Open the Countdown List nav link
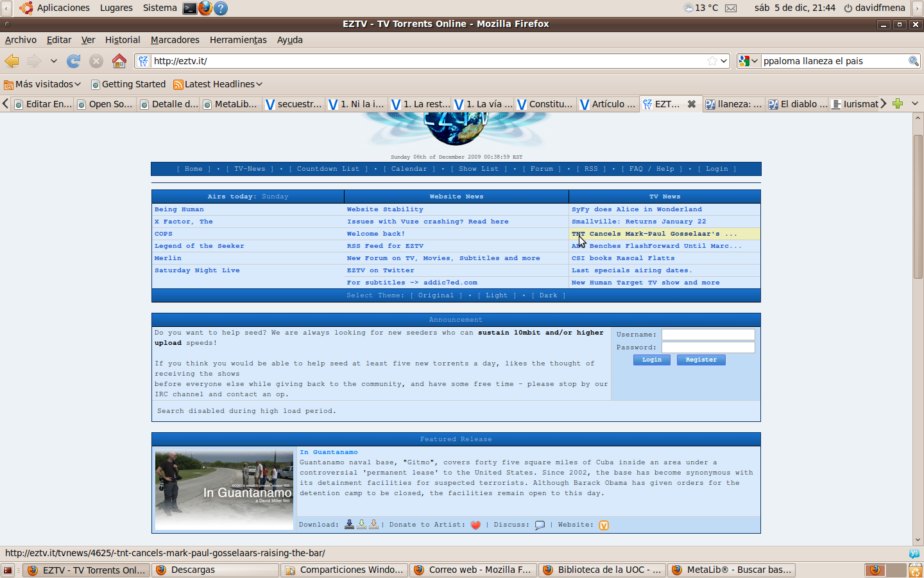Screen dimensions: 924x578 pos(328,169)
